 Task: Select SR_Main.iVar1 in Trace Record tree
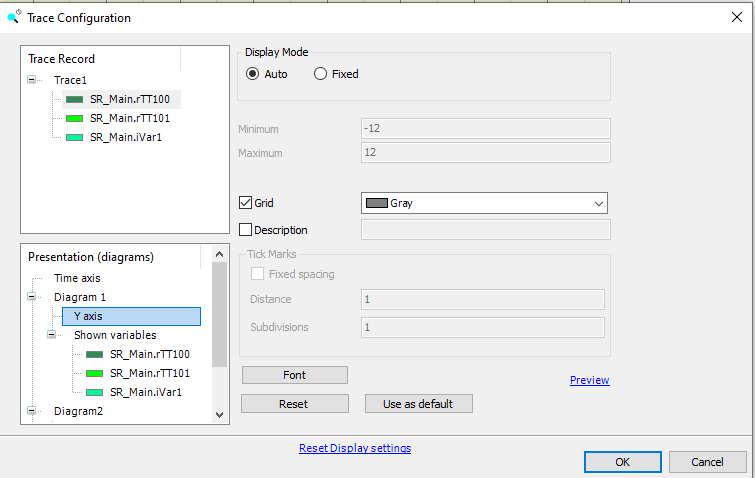125,137
